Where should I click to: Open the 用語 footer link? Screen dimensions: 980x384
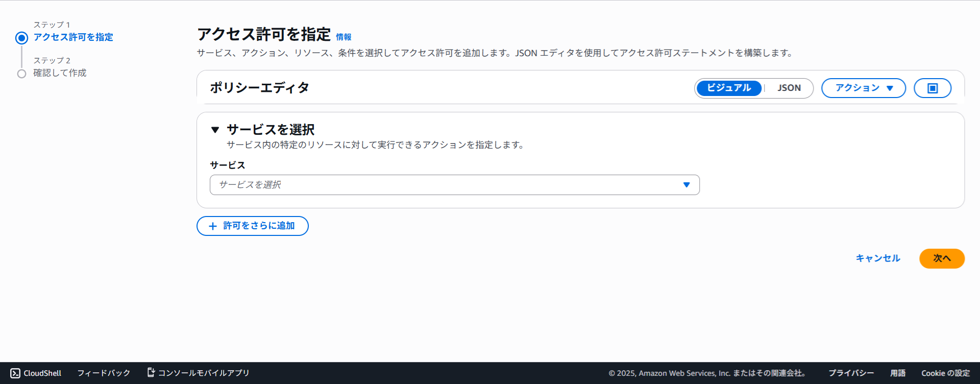click(x=897, y=373)
